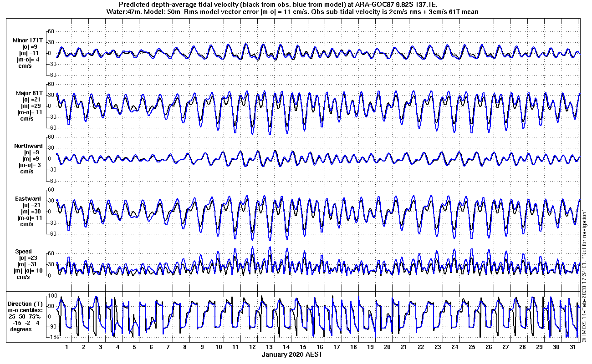The image size is (592, 364).
Task: Click day '25' on the date axis
Action: pyautogui.click(x=471, y=347)
